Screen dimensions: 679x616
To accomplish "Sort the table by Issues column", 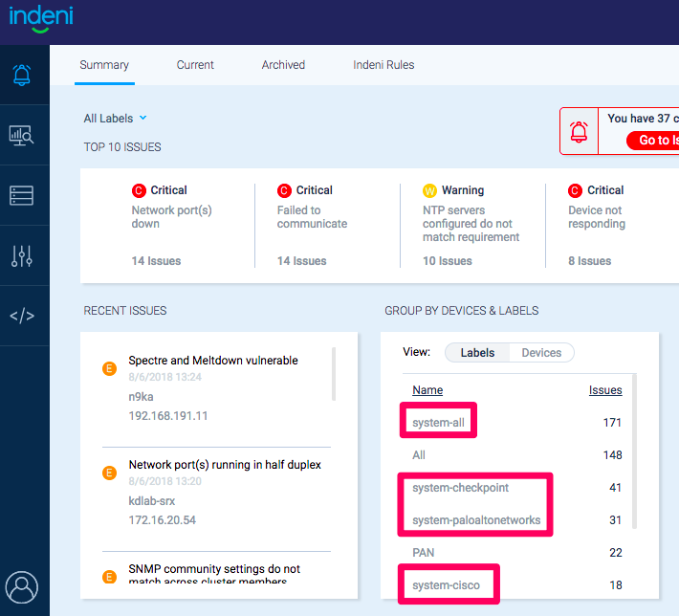I will [x=604, y=390].
